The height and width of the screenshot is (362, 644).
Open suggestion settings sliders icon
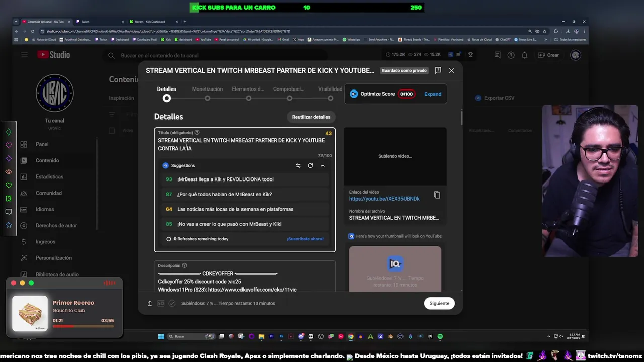(x=298, y=165)
